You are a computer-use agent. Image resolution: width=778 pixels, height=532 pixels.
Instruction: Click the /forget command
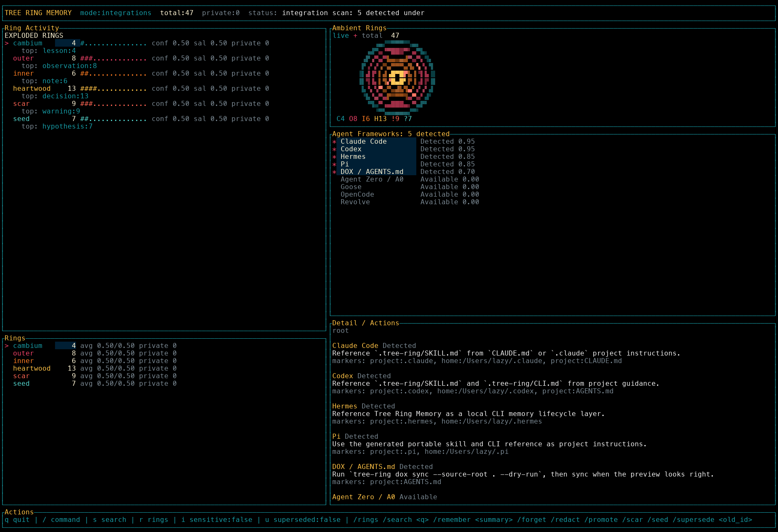click(532, 520)
